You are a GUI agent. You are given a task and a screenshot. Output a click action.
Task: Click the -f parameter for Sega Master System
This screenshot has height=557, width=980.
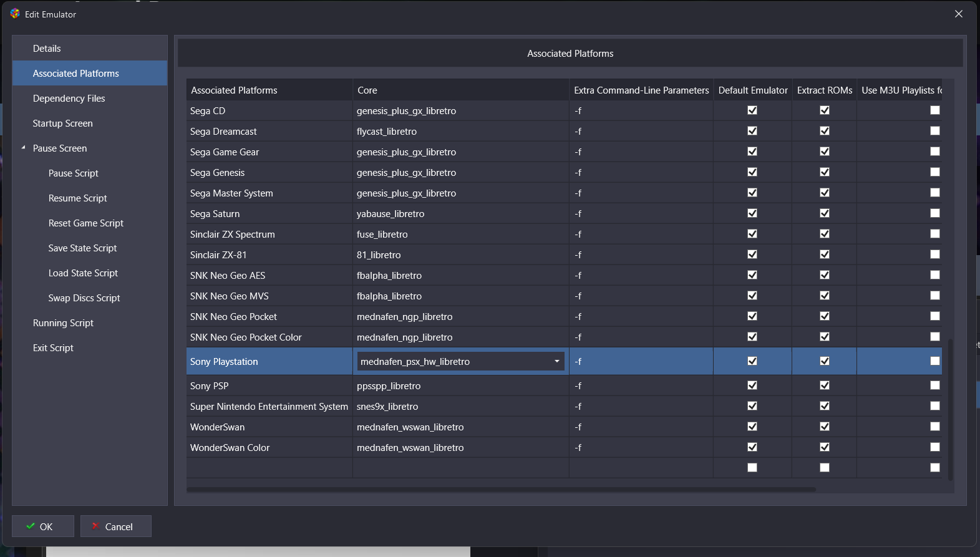pos(641,193)
